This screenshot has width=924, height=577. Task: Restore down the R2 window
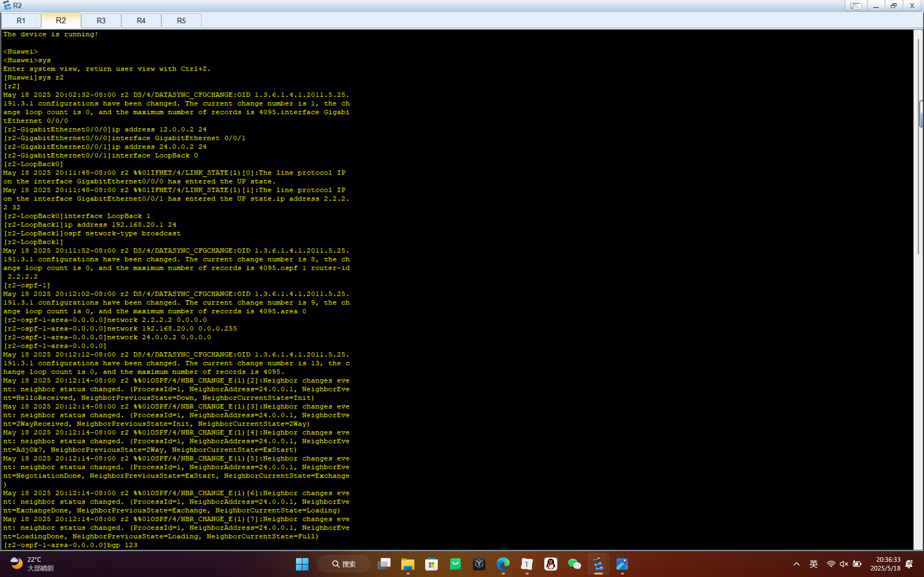tap(893, 6)
